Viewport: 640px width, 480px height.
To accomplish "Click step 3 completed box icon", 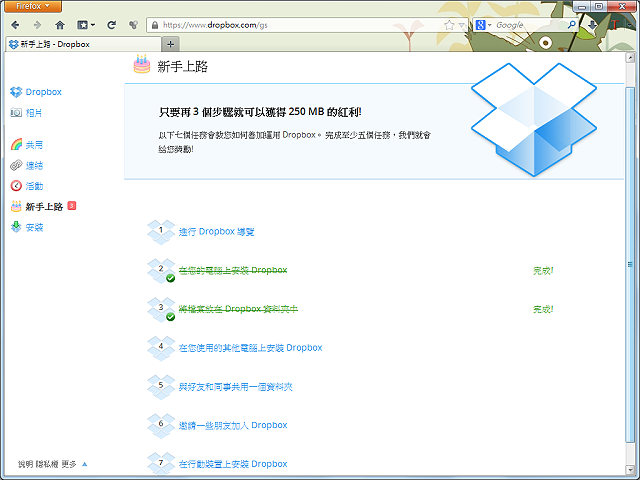I will [161, 309].
